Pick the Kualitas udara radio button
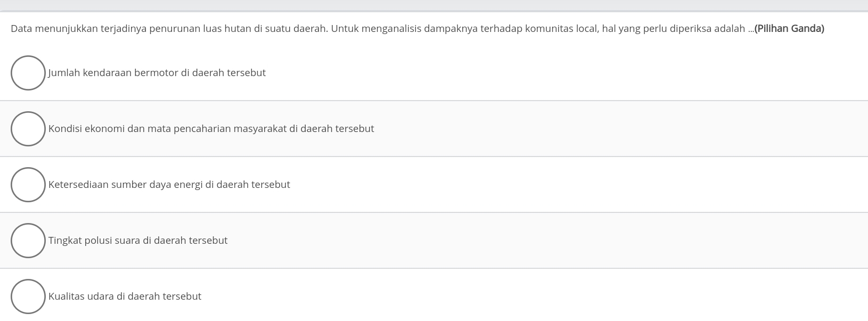 click(28, 297)
